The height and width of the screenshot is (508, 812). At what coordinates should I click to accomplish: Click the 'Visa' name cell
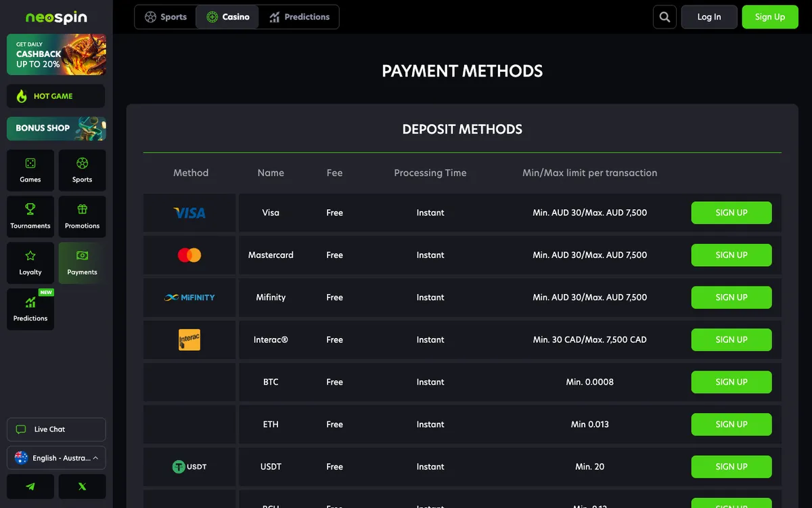[271, 213]
